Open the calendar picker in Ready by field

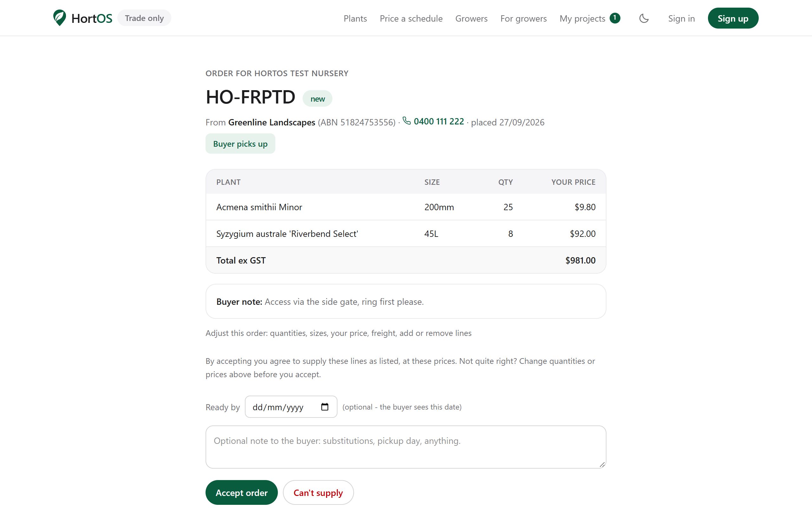324,407
